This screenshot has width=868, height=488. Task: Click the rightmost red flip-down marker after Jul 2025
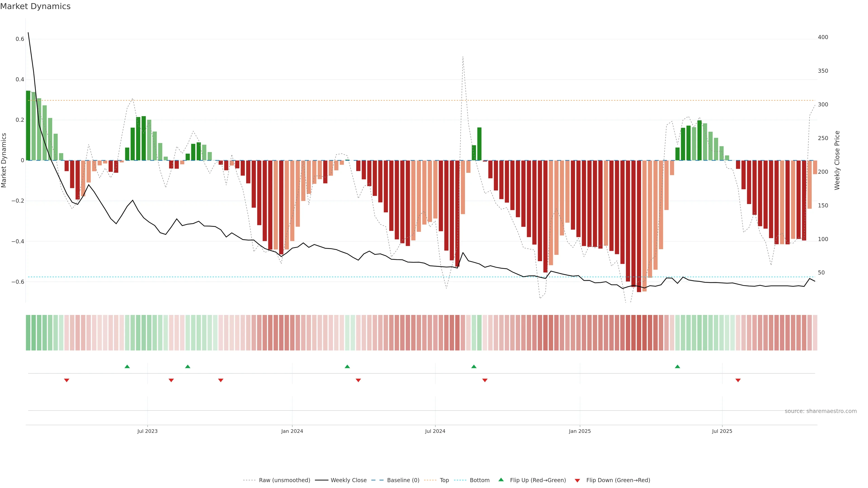click(x=738, y=380)
